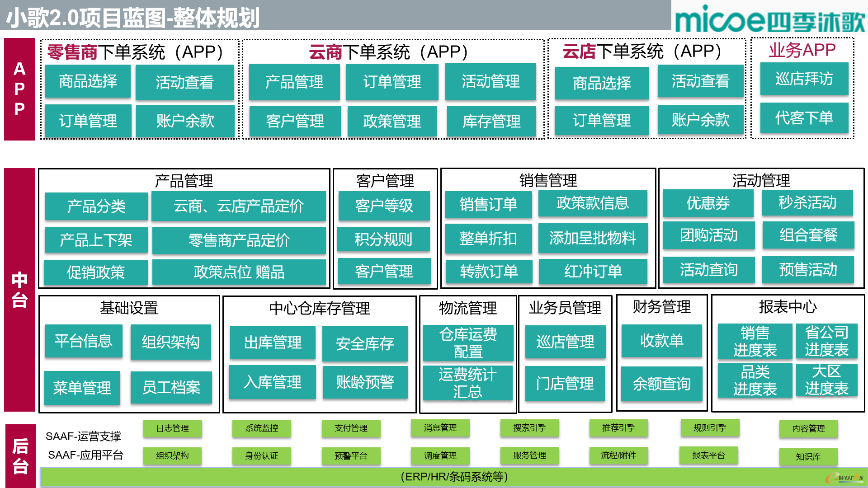868x488 pixels.
Task: Click 销售订单 tile
Action: tap(488, 204)
